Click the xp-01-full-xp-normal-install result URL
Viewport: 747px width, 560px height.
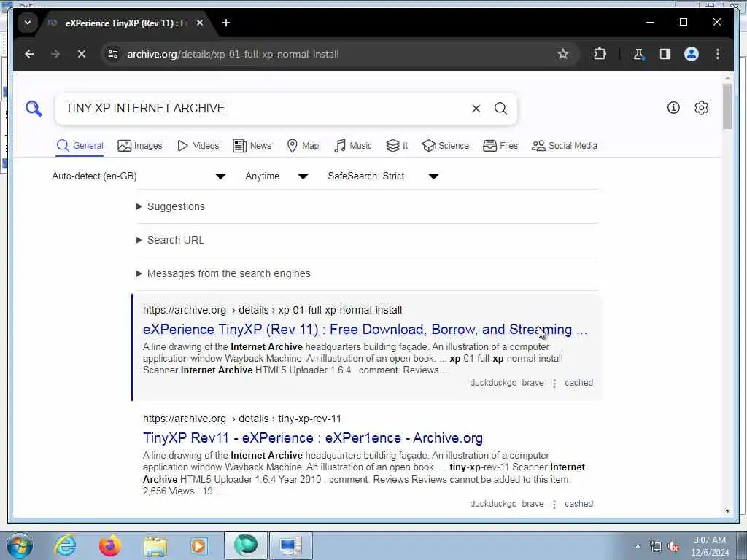(273, 310)
